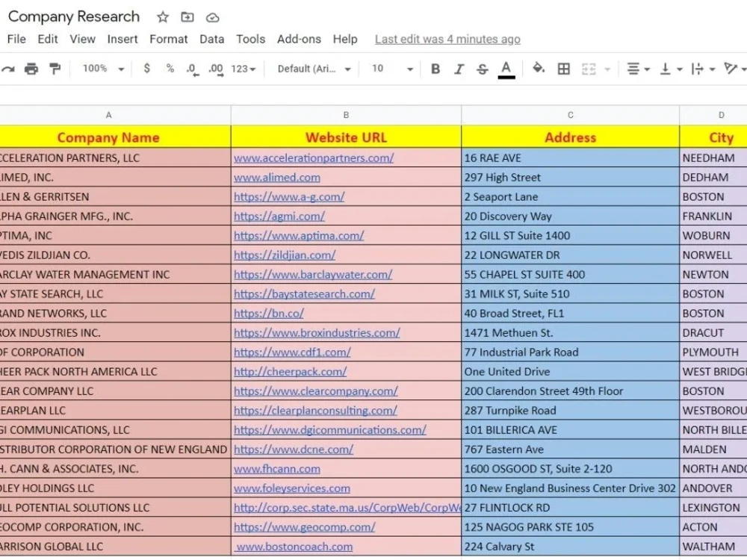Format as currency with the dollar icon

(x=146, y=69)
